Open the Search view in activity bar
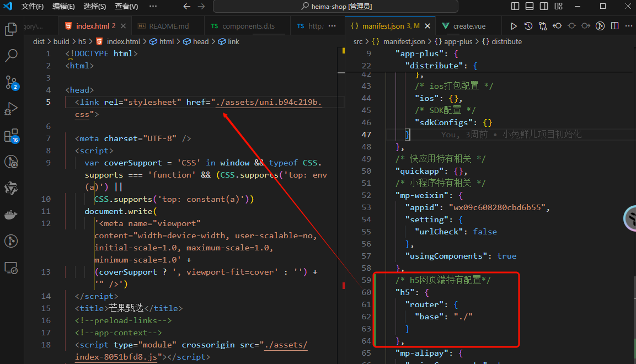Viewport: 636px width, 364px height. [x=11, y=56]
